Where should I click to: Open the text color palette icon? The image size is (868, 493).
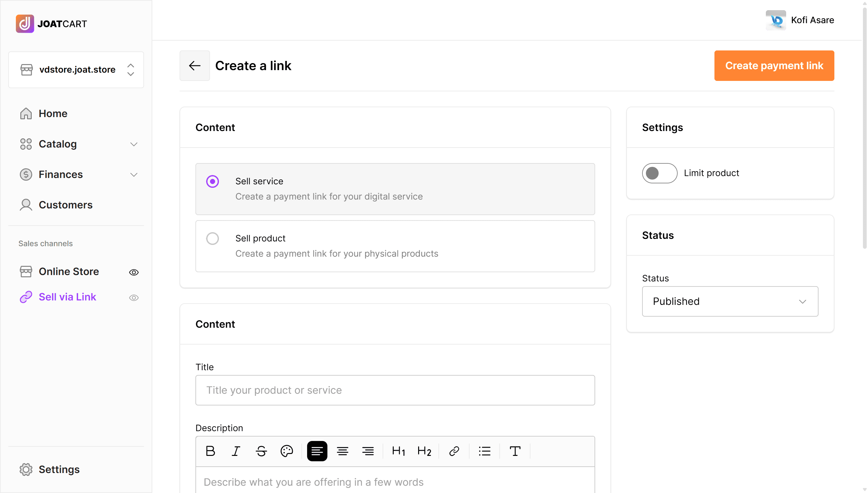pos(286,451)
